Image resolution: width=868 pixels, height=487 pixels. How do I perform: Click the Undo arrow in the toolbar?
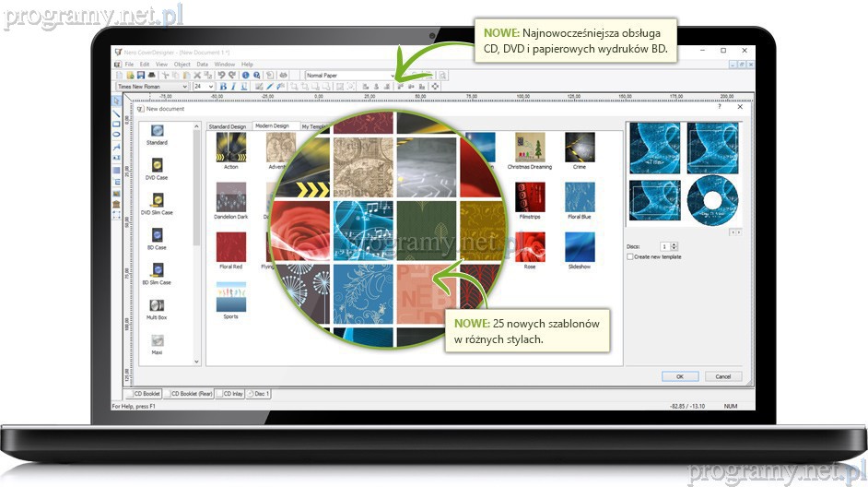coord(220,75)
